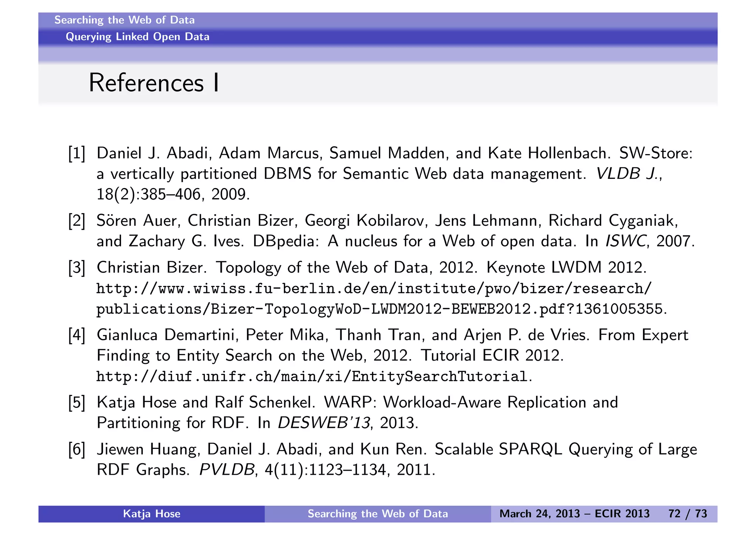Open the diuf.unifr.ch EntitySearchTutorial link
756x535 pixels.
314,376
